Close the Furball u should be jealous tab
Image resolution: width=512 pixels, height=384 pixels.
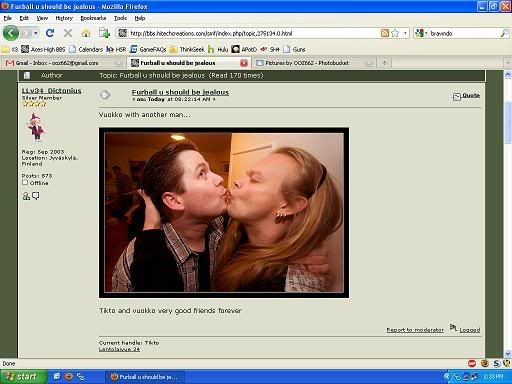(x=244, y=63)
